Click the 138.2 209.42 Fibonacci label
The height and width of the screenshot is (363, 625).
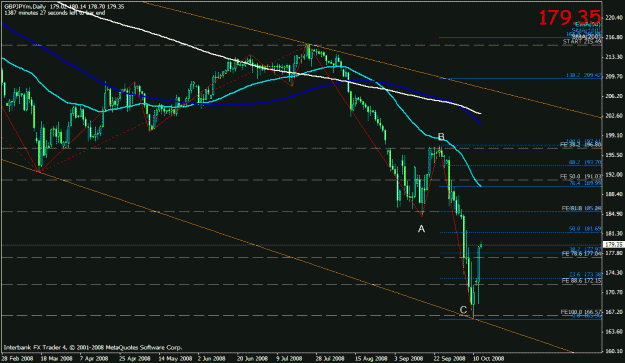click(584, 75)
